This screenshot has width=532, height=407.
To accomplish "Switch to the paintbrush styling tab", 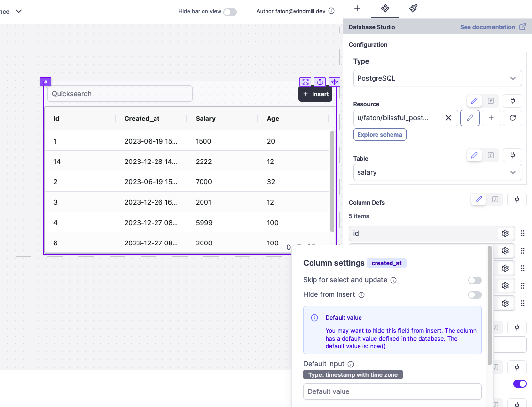I will [413, 8].
